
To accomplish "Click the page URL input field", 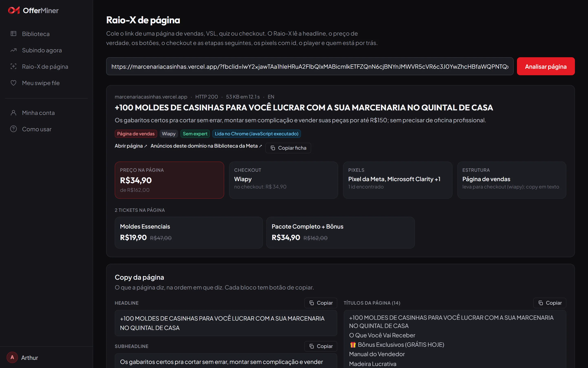I will (310, 66).
